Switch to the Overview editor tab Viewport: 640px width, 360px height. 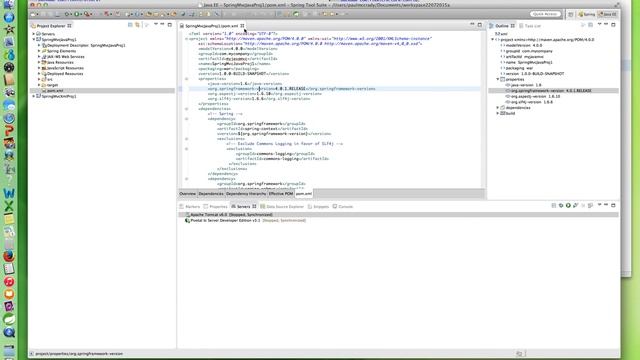coord(188,193)
